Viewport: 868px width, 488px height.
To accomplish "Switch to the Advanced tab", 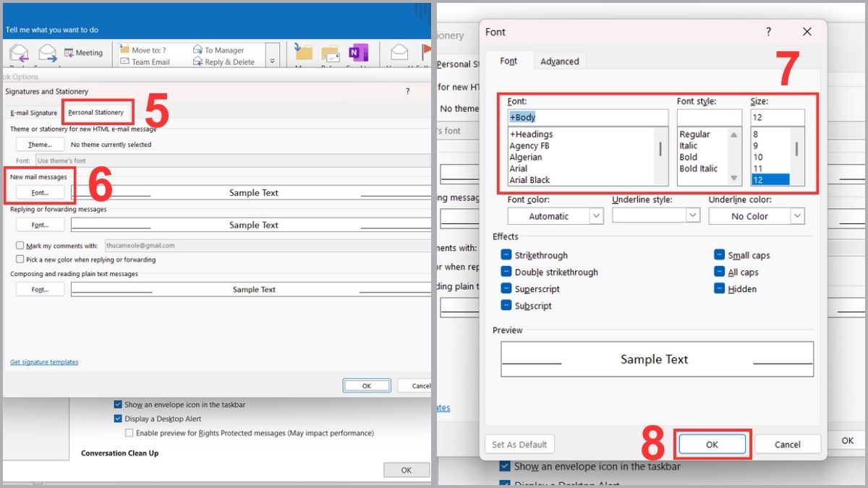I will [x=559, y=61].
